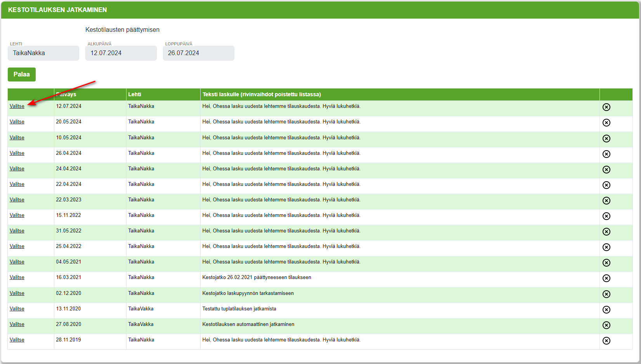Choose Valitse for the 20.05.2024 row
Image resolution: width=641 pixels, height=364 pixels.
click(17, 122)
